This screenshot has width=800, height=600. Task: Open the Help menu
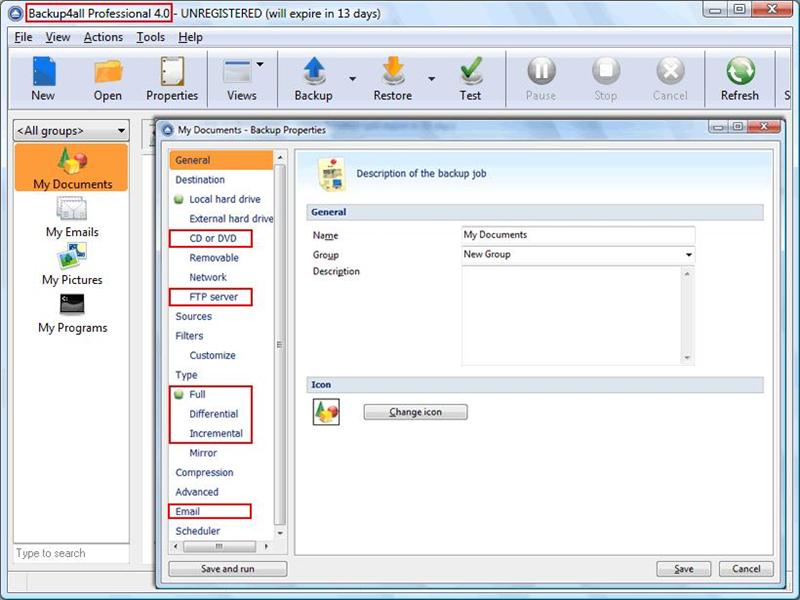point(190,37)
